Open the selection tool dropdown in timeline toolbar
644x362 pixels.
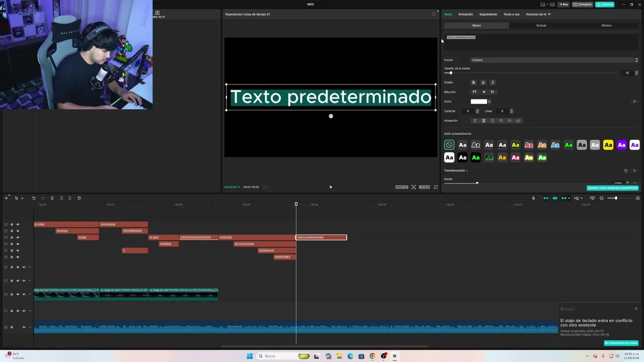(x=22, y=198)
